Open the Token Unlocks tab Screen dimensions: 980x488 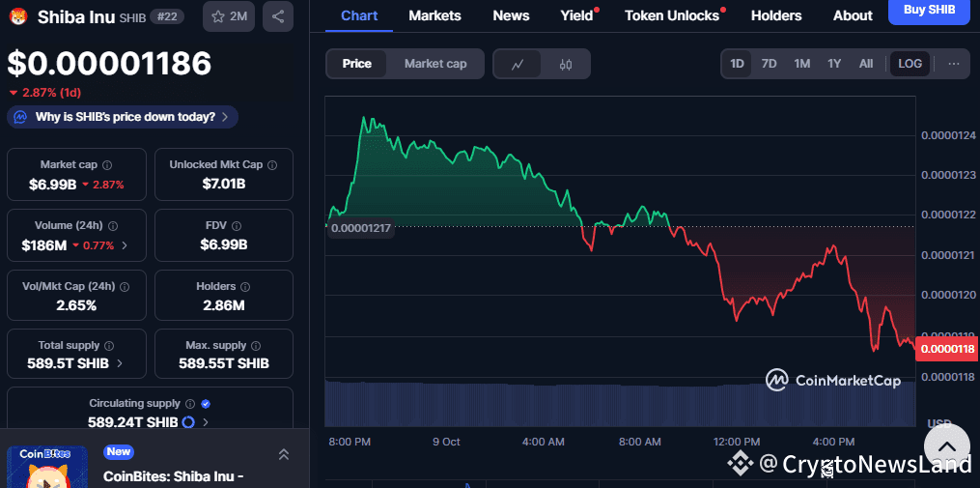[x=672, y=15]
